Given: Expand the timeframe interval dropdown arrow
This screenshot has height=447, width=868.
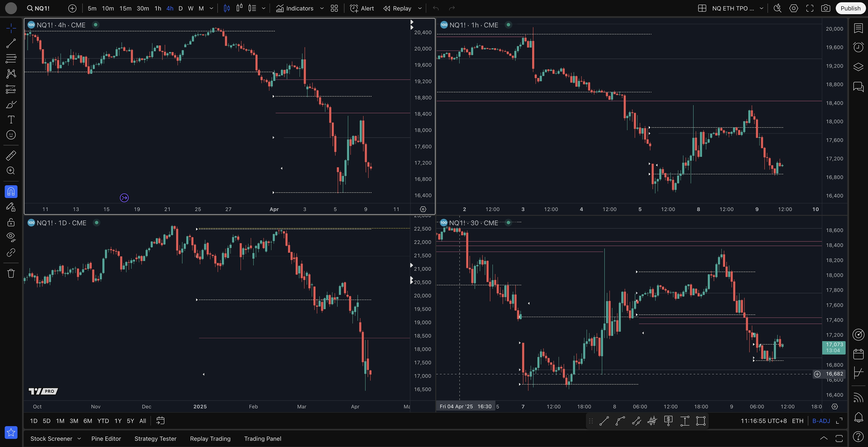Looking at the screenshot, I should tap(211, 8).
